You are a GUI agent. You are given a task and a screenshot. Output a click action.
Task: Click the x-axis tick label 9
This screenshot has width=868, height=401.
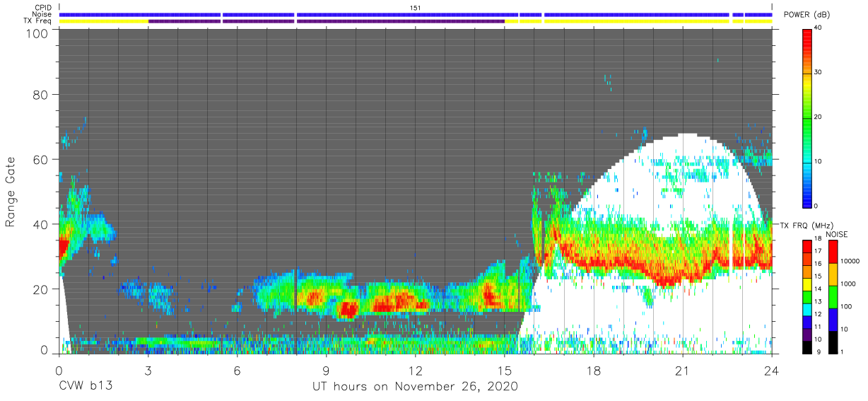(x=326, y=370)
